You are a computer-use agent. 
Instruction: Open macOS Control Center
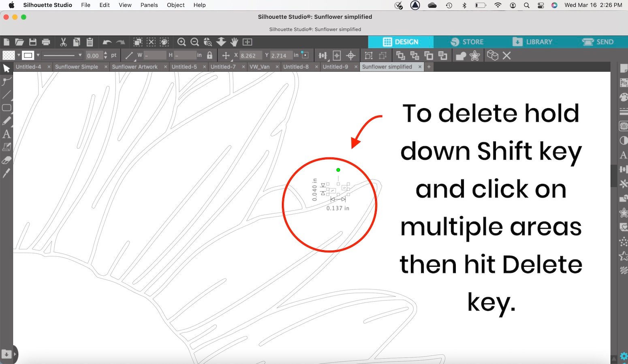[x=540, y=5]
